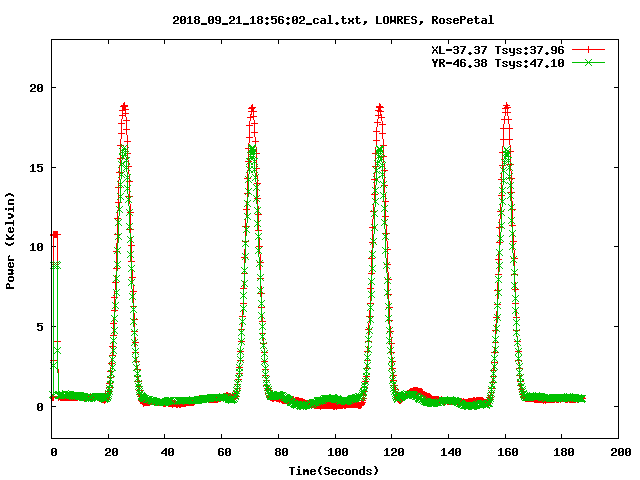This screenshot has height=480, width=640.
Task: Click the red line sample in the legend
Action: coord(588,50)
